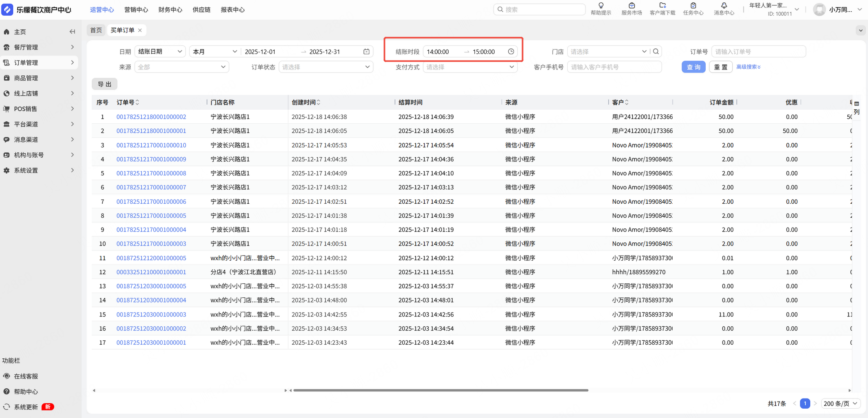Click the 订单号 input field

coord(758,52)
